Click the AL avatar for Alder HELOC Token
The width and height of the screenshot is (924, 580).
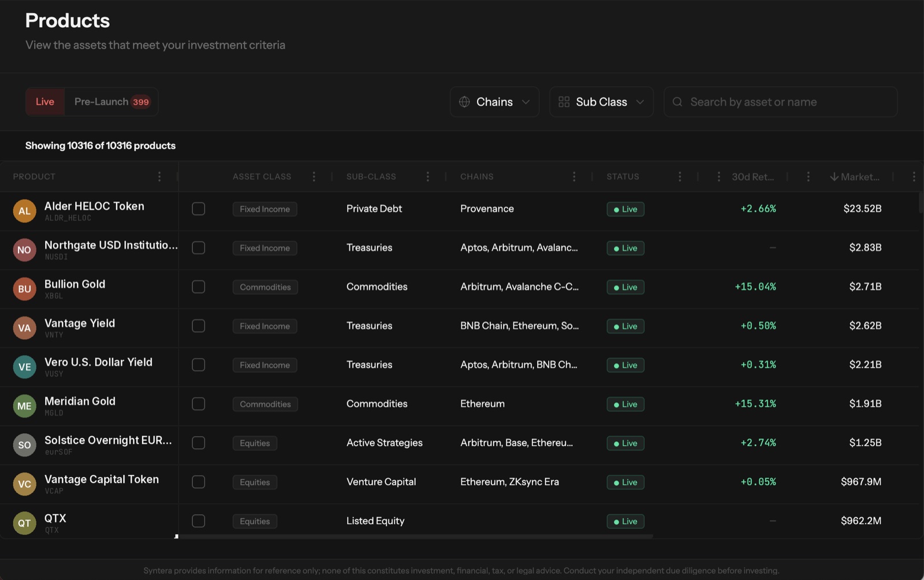[24, 211]
